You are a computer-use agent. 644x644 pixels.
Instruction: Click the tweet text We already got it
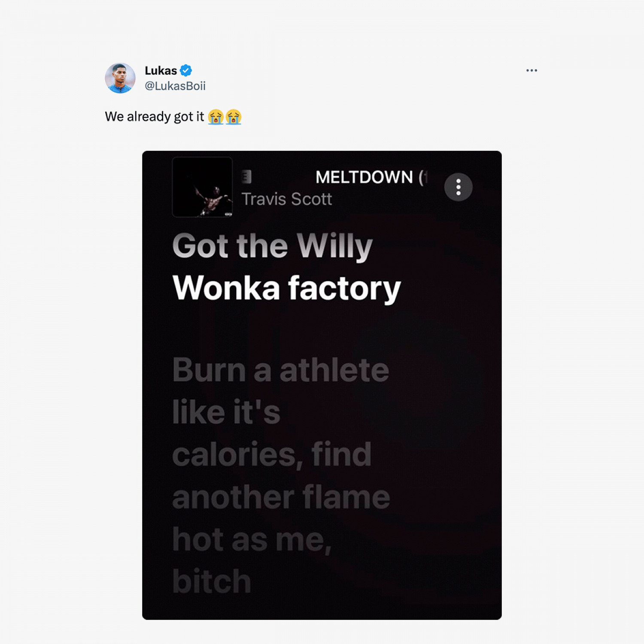155,117
